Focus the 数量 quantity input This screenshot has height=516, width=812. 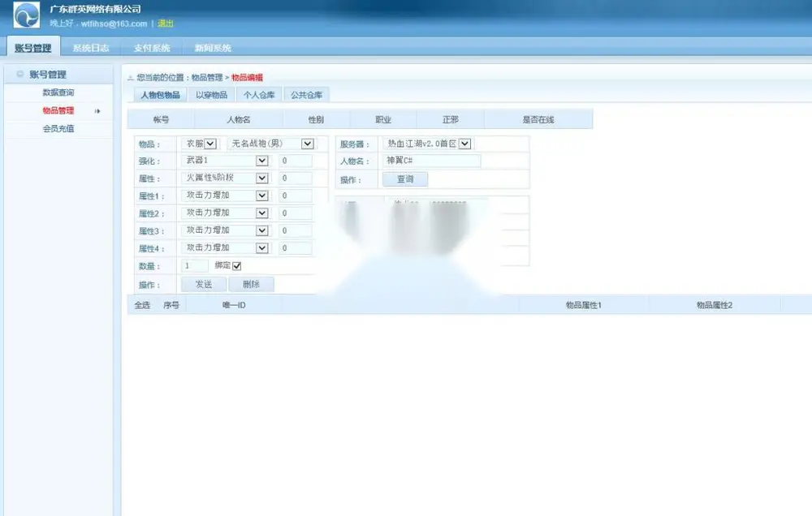click(x=195, y=266)
